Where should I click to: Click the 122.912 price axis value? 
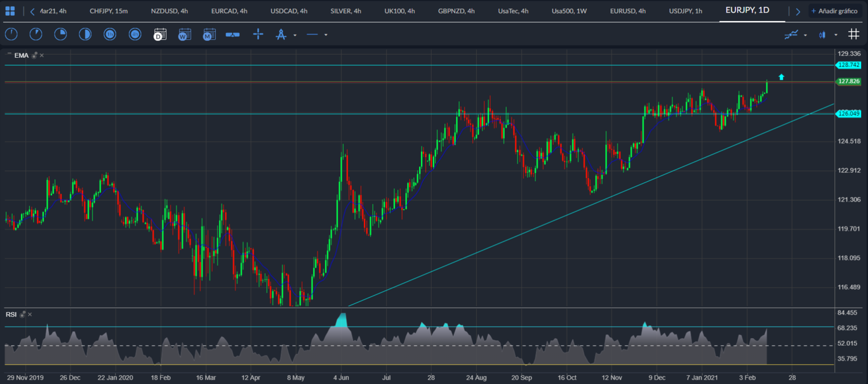pos(849,170)
